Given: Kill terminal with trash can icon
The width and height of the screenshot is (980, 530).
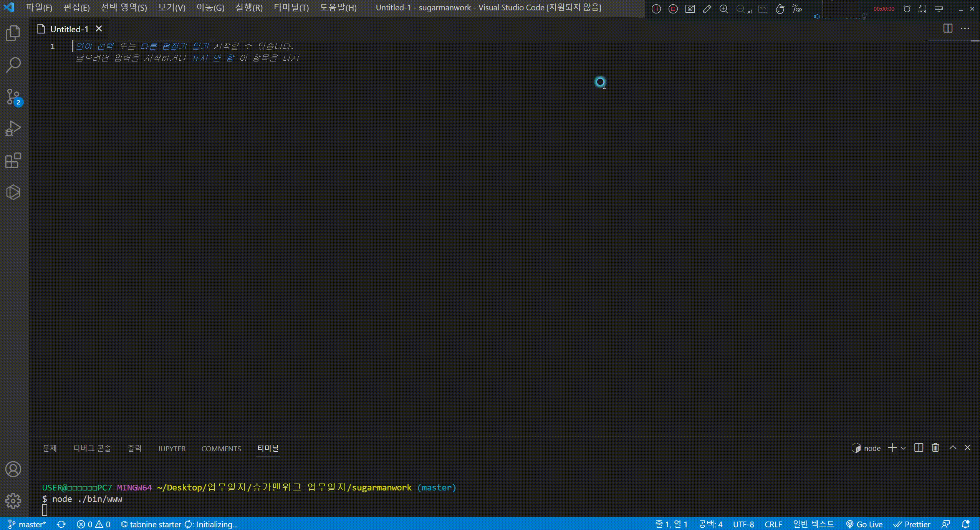Looking at the screenshot, I should (935, 448).
